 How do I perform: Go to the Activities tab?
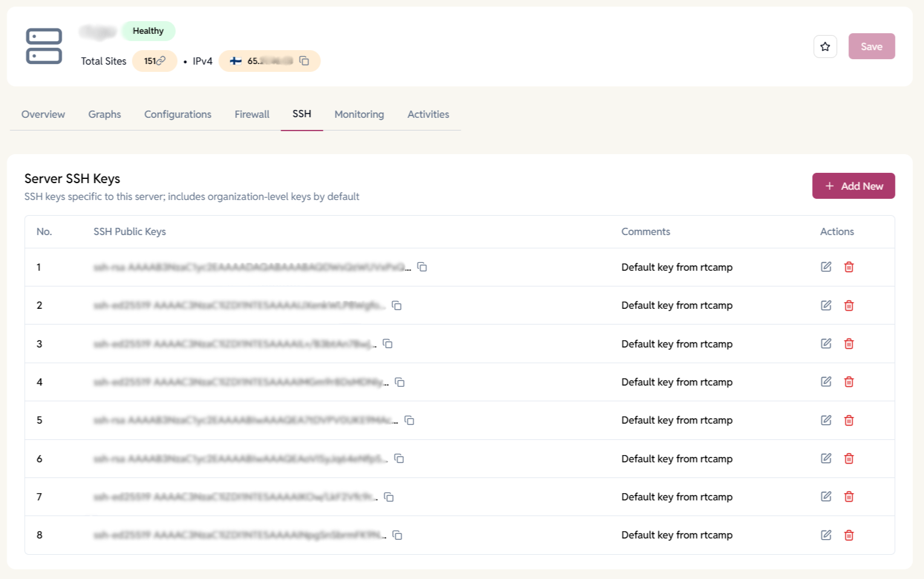(x=428, y=114)
